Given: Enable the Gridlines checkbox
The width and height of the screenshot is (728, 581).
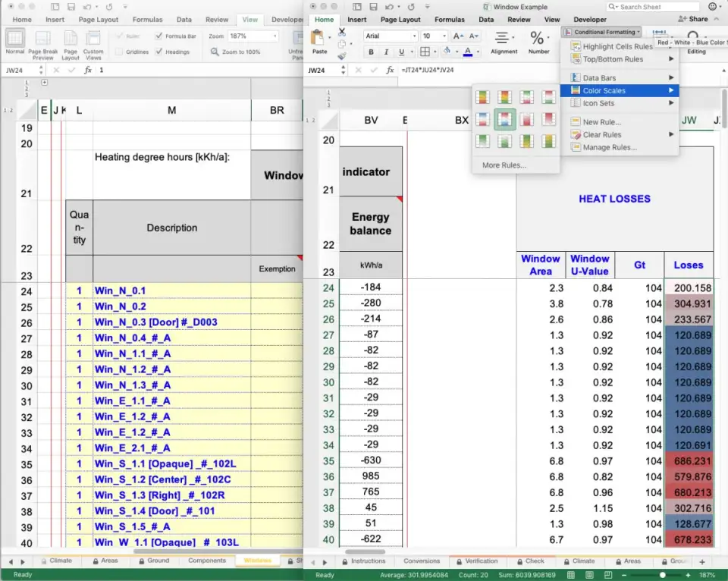Looking at the screenshot, I should [x=120, y=52].
